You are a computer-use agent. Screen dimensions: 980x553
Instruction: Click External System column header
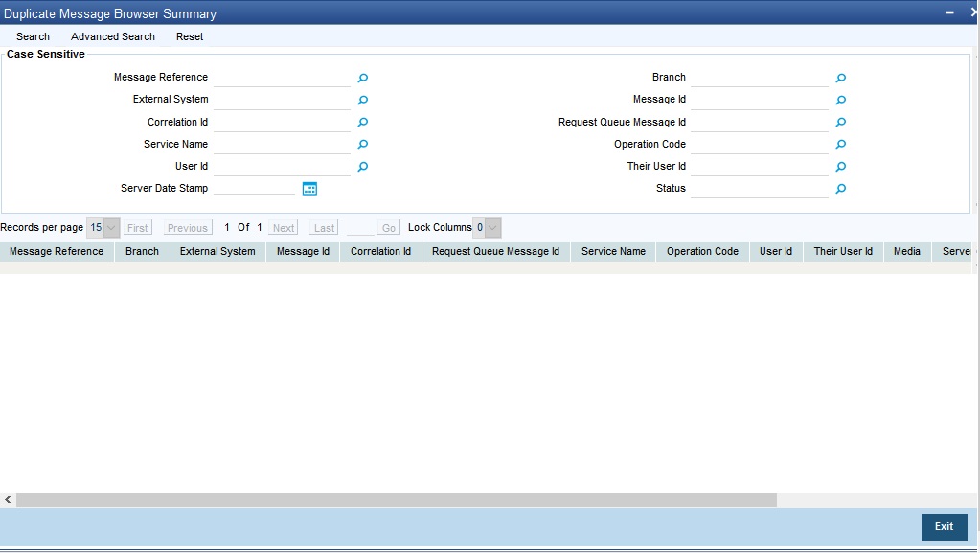click(217, 251)
